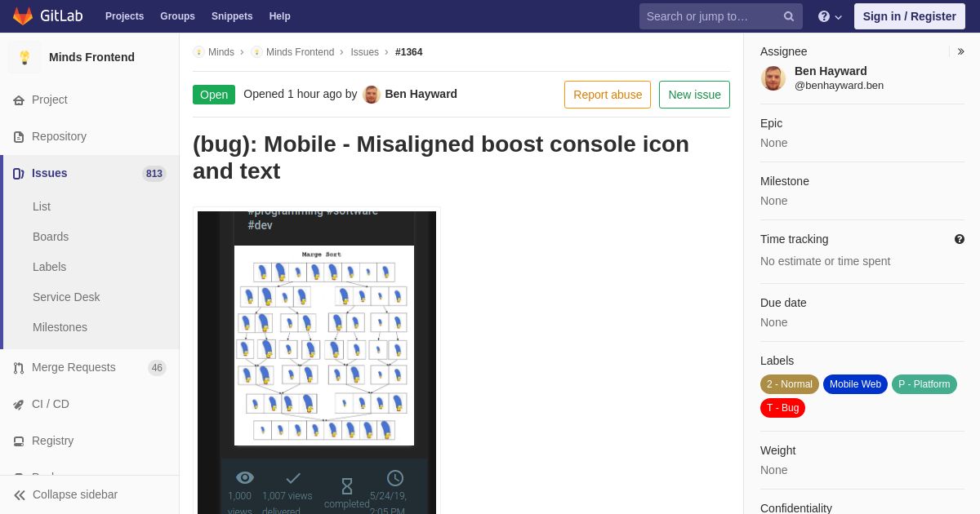
Task: Click the CI / CD rocket icon
Action: tap(19, 405)
